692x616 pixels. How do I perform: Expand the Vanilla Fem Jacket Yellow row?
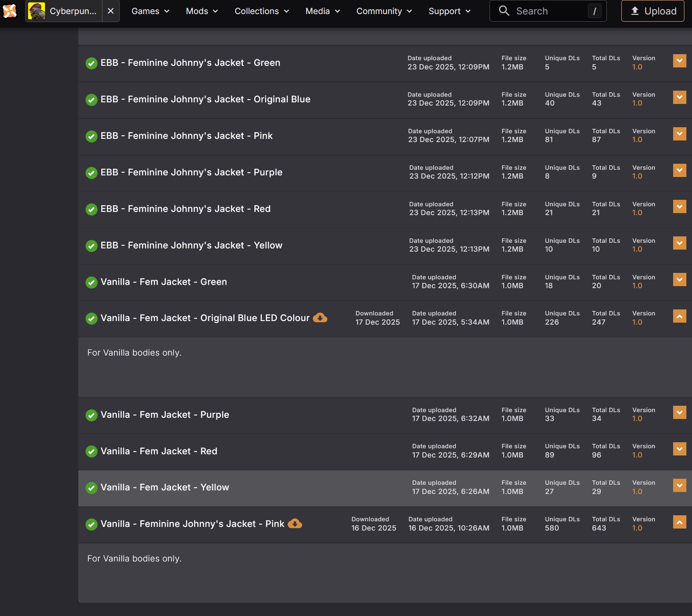[680, 486]
